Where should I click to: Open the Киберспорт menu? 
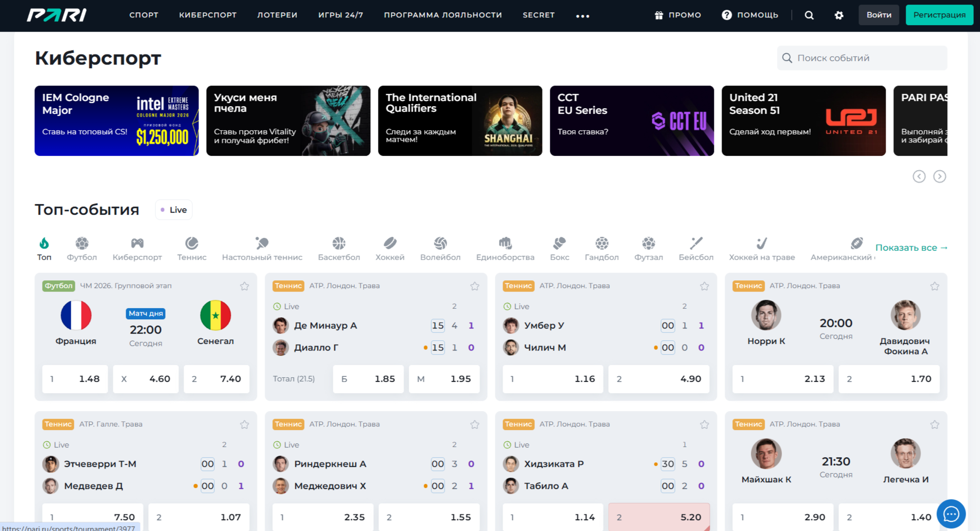(x=208, y=15)
